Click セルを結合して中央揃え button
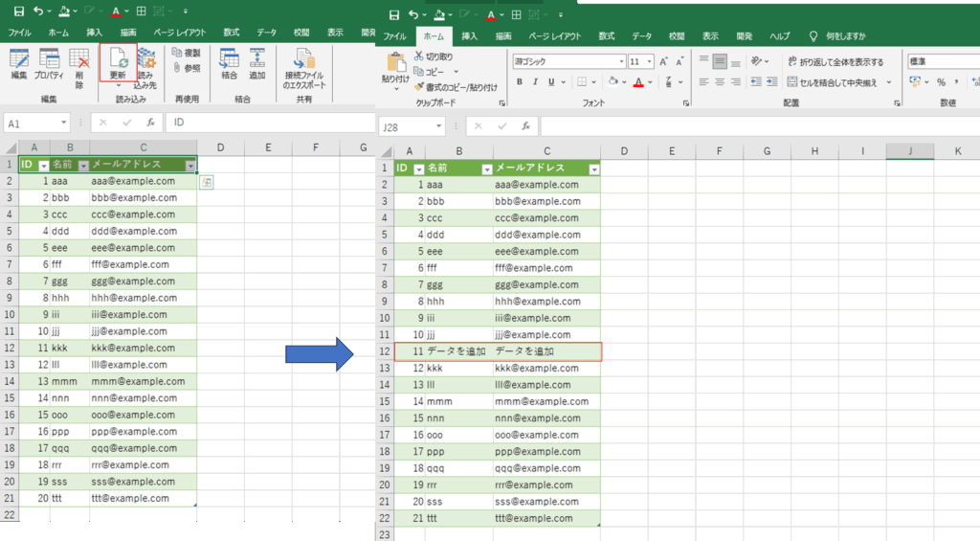Screen dimensions: 980x541 point(833,82)
